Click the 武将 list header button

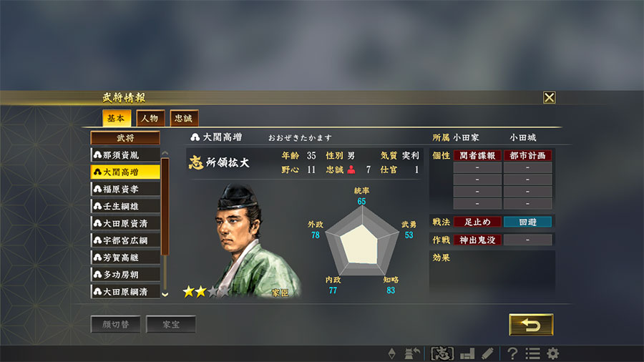click(125, 138)
